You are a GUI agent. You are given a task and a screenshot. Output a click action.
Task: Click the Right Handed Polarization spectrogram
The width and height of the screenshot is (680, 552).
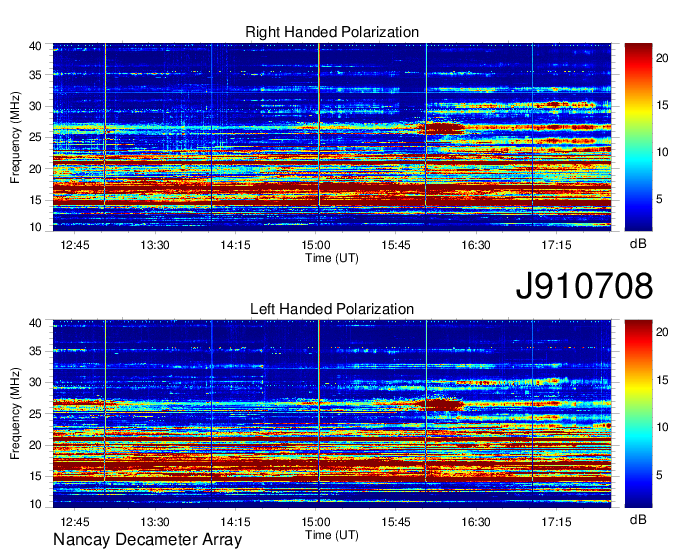click(332, 137)
